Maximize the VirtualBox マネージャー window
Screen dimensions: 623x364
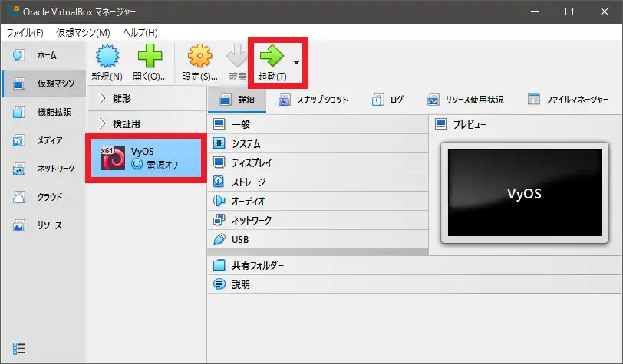[x=569, y=11]
